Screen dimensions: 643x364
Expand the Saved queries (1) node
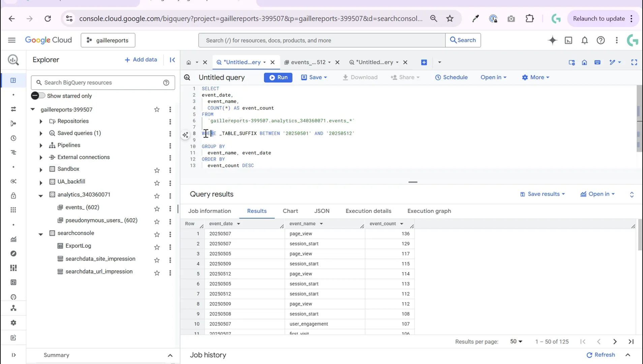[41, 133]
